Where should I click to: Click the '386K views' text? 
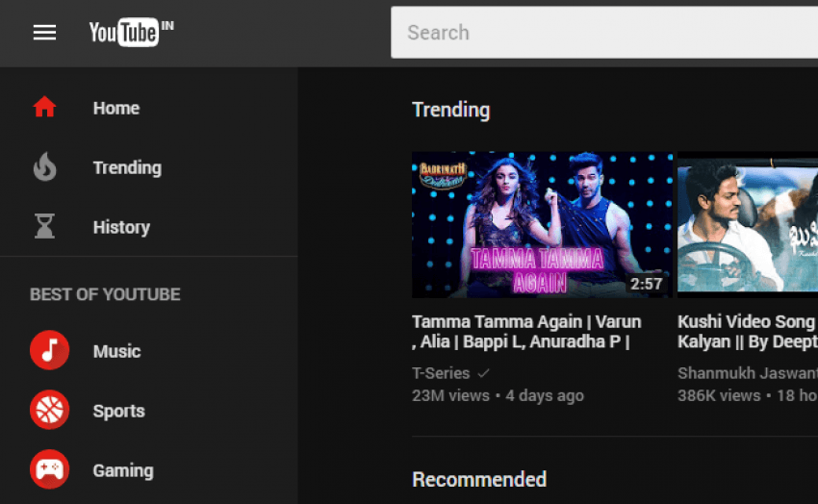point(719,395)
